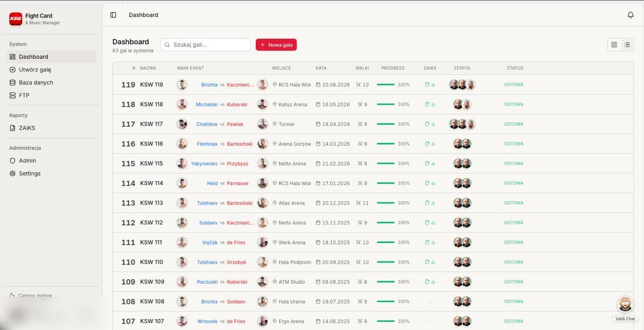The image size is (644, 330).
Task: Open notifications via the bell icon
Action: click(630, 15)
